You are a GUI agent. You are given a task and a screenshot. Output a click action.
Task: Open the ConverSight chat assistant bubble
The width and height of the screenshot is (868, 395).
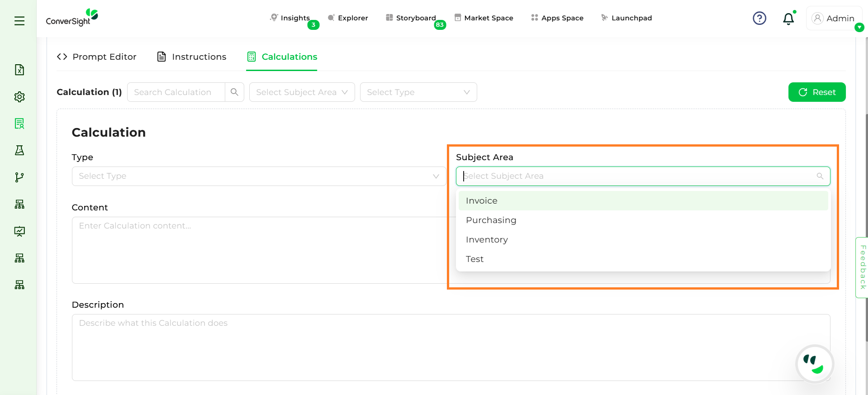click(814, 364)
